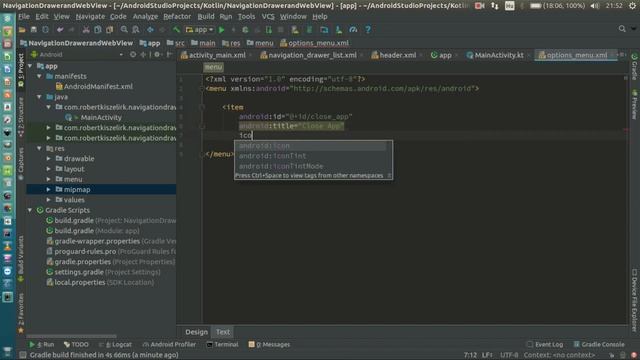Click the Sync Gradle icon
The height and width of the screenshot is (360, 640).
309,30
